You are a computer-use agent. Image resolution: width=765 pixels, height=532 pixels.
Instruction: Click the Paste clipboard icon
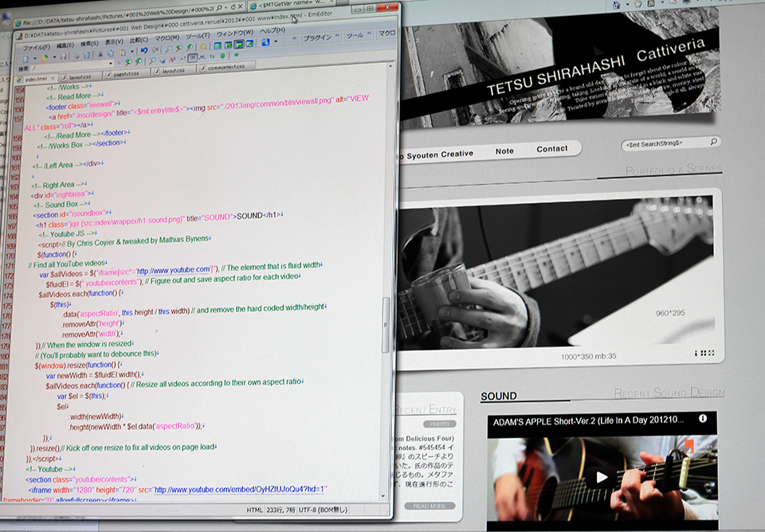pyautogui.click(x=123, y=53)
